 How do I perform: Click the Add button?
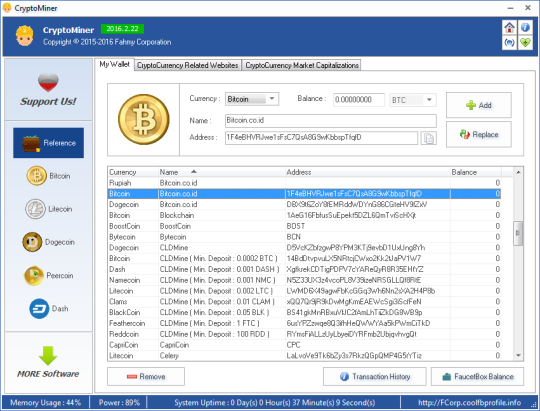pos(479,105)
